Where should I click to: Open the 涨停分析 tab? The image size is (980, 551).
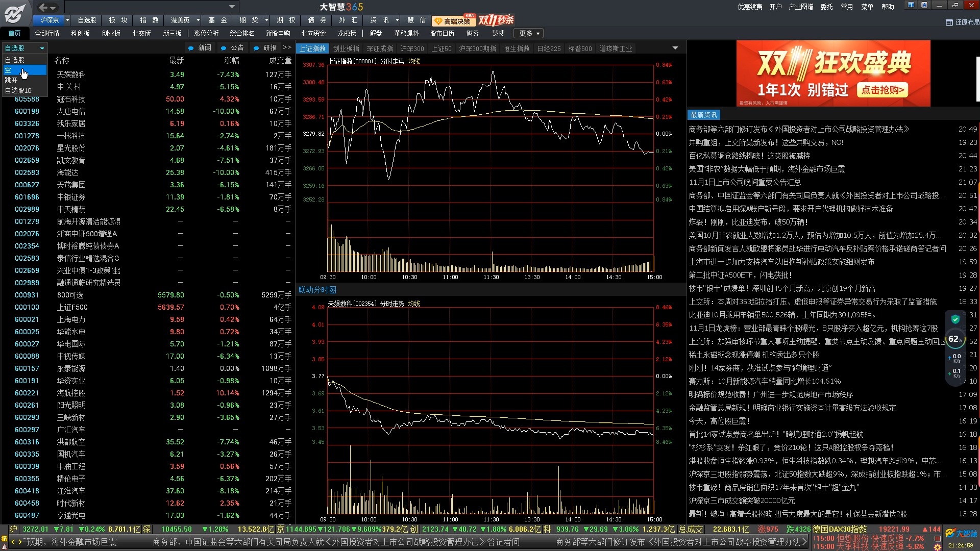pos(206,33)
